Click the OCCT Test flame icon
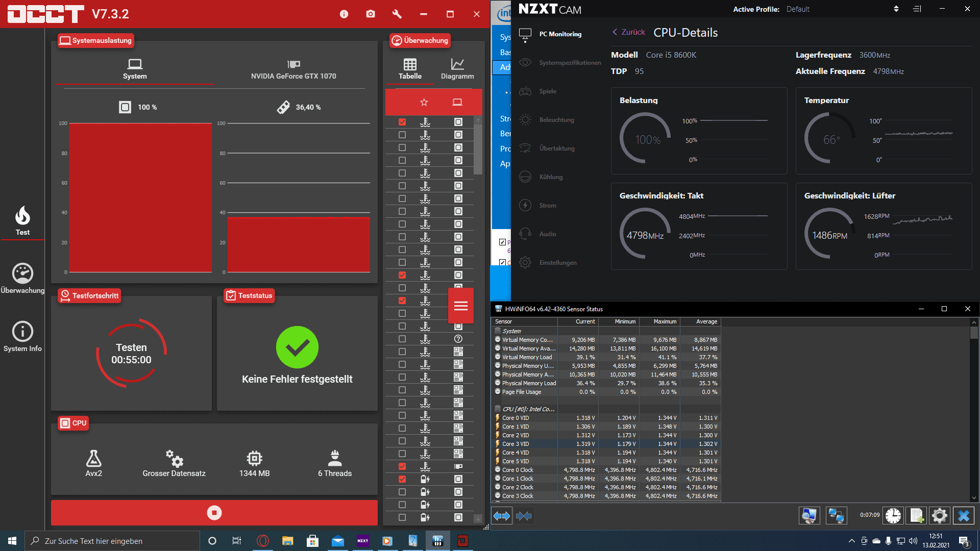This screenshot has height=551, width=980. tap(22, 217)
